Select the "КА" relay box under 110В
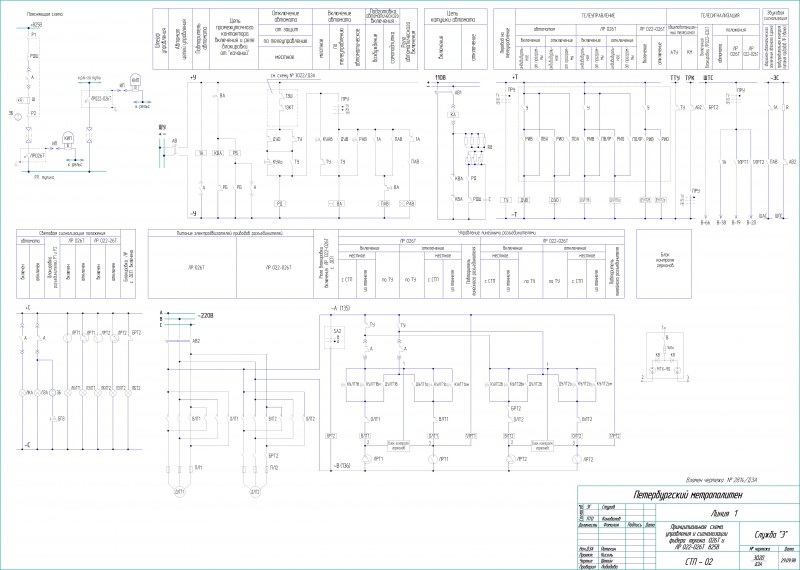This screenshot has height=570, width=800. pyautogui.click(x=453, y=115)
